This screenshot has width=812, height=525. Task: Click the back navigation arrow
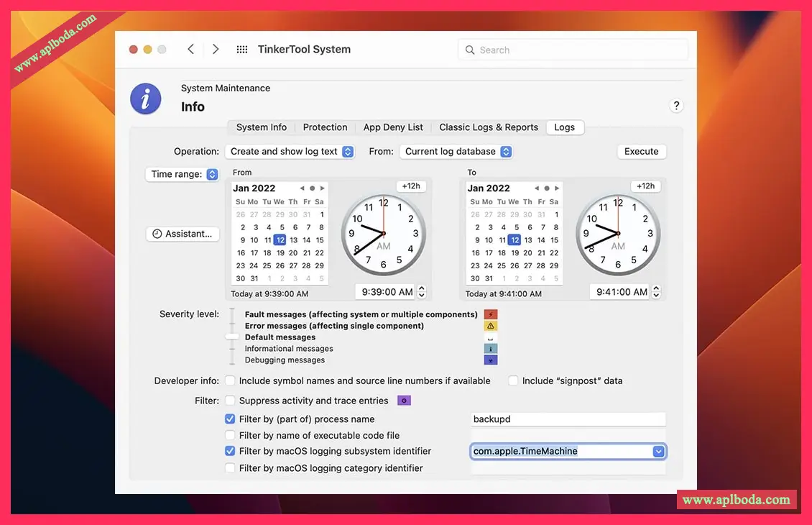click(x=190, y=49)
